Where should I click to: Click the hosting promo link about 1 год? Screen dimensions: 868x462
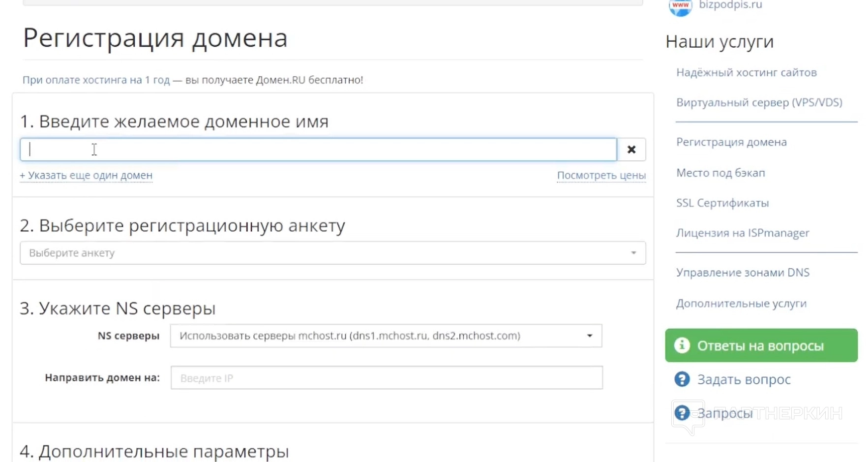click(x=96, y=80)
